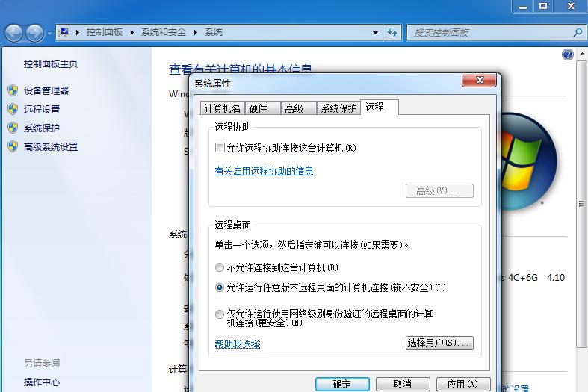This screenshot has width=588, height=392.
Task: Open the 帮助我选择 link
Action: click(x=238, y=344)
